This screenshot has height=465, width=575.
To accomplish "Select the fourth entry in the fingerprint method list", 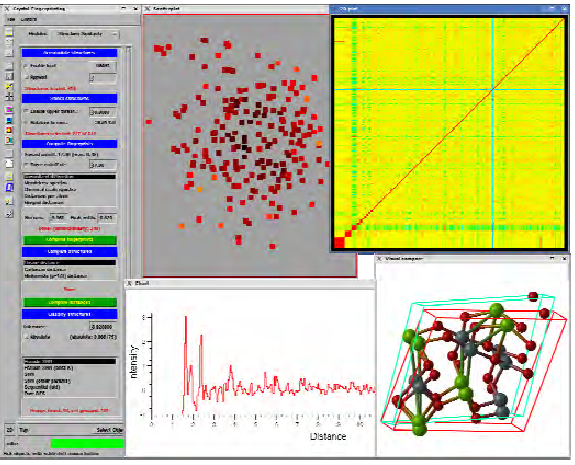I will (69, 196).
